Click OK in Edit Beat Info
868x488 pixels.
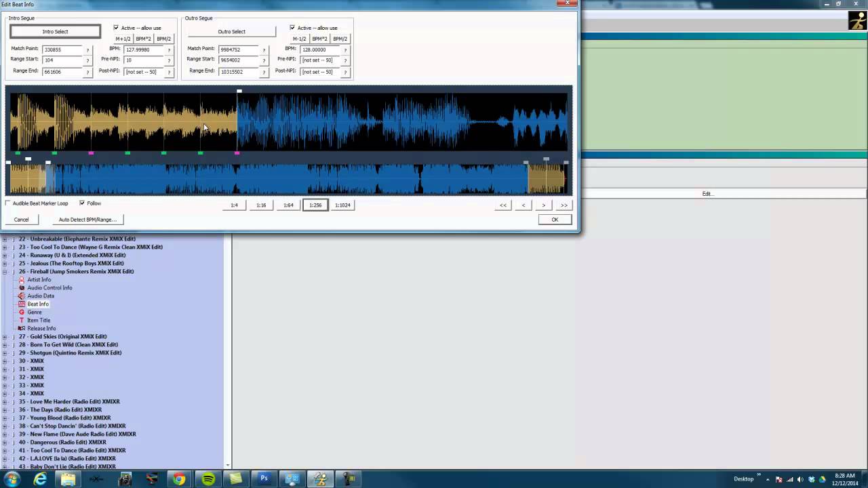[555, 220]
